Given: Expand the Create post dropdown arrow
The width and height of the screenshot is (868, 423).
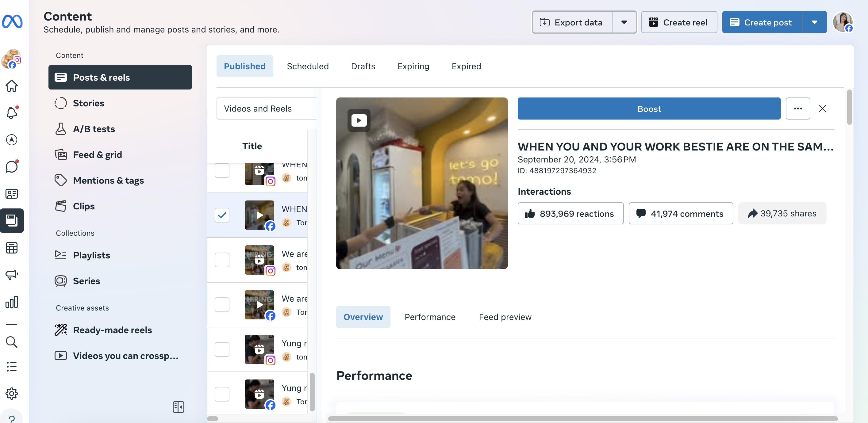Looking at the screenshot, I should coord(814,22).
